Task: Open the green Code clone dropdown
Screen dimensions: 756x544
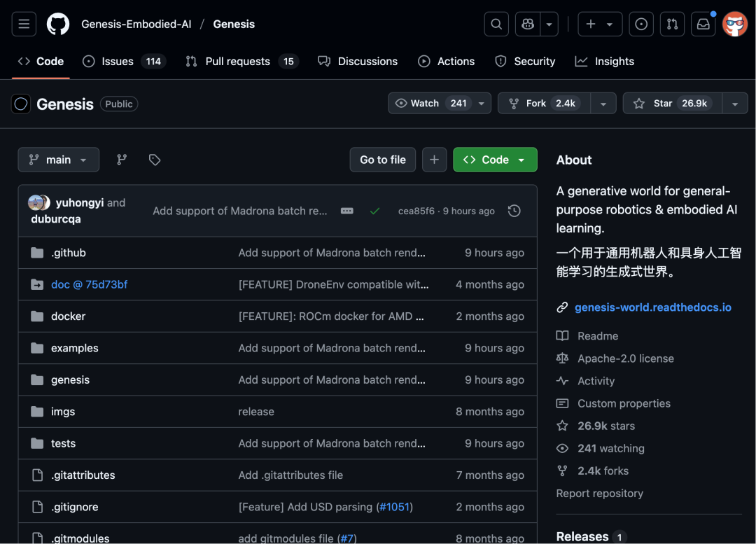Action: pyautogui.click(x=495, y=160)
